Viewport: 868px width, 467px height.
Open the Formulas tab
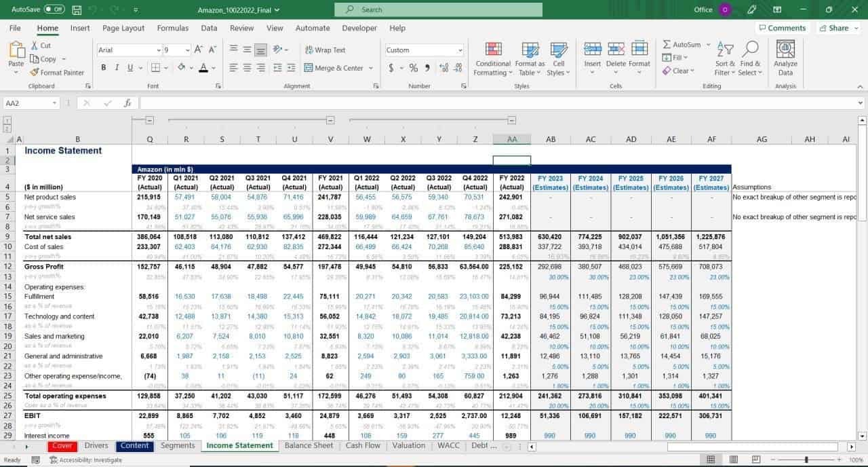coord(173,28)
